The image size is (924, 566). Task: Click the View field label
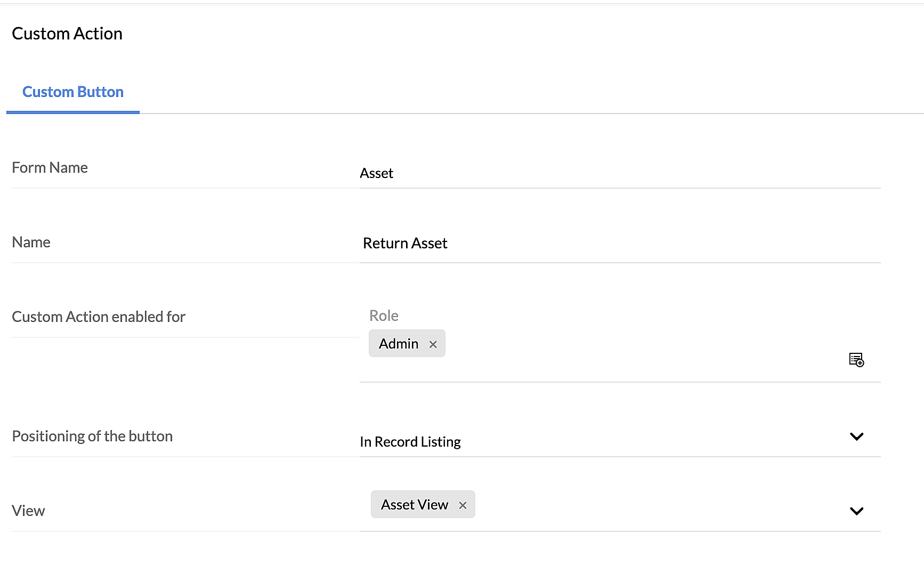(28, 511)
